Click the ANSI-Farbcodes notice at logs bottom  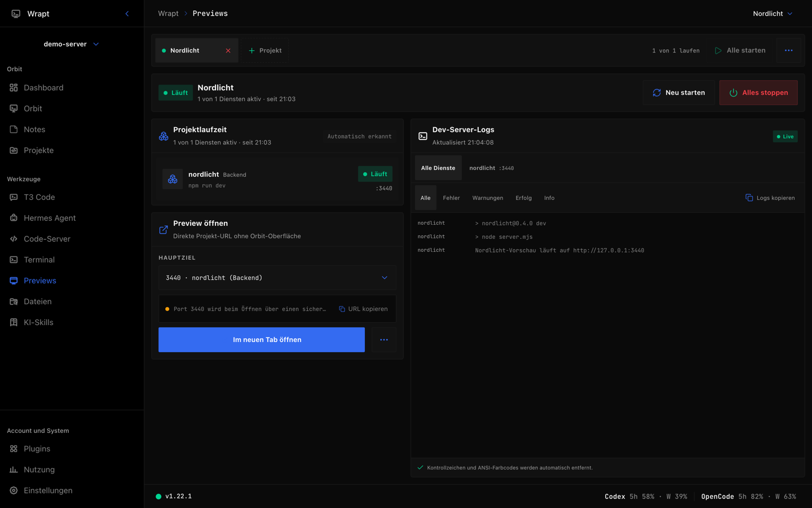tap(510, 467)
